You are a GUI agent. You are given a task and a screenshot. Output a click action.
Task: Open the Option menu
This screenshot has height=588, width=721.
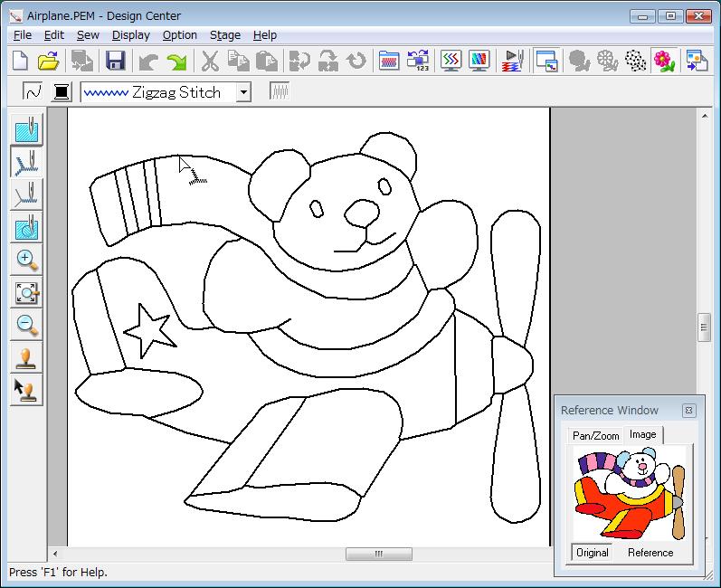pyautogui.click(x=179, y=35)
